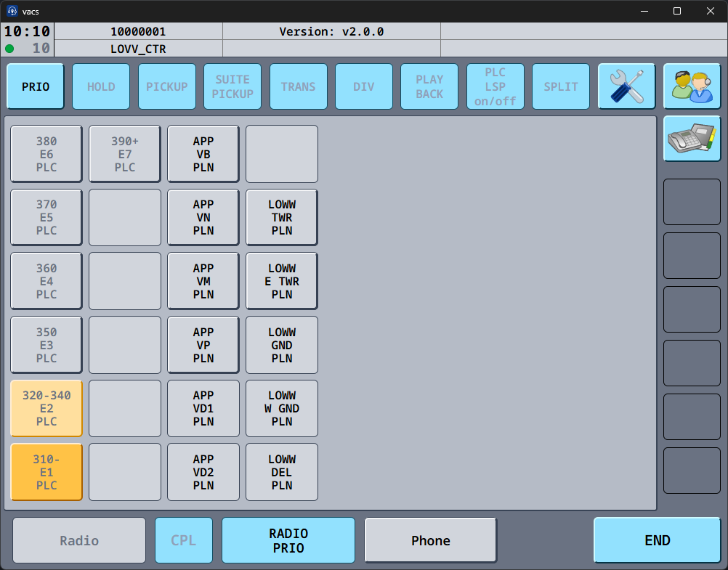728x570 pixels.
Task: Switch to the Radio tab
Action: [x=79, y=540]
